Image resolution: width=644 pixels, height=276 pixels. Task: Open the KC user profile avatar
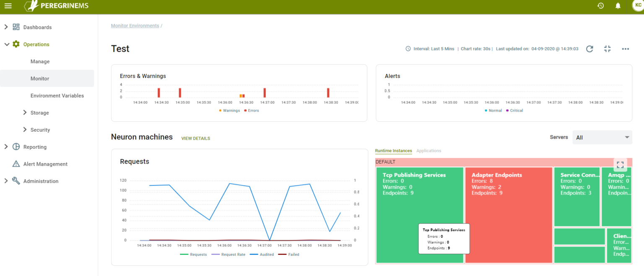tap(638, 6)
